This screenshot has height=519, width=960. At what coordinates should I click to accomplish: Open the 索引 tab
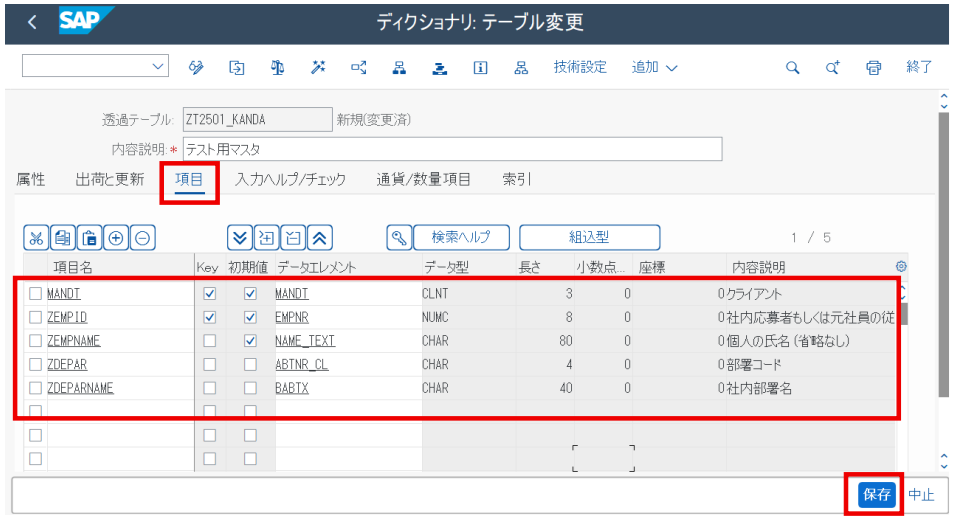[517, 179]
